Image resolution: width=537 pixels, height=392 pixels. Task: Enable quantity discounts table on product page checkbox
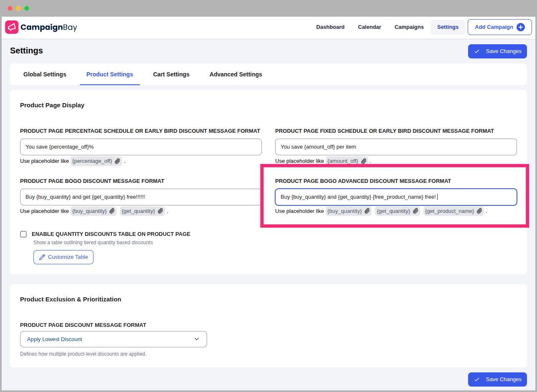23,234
